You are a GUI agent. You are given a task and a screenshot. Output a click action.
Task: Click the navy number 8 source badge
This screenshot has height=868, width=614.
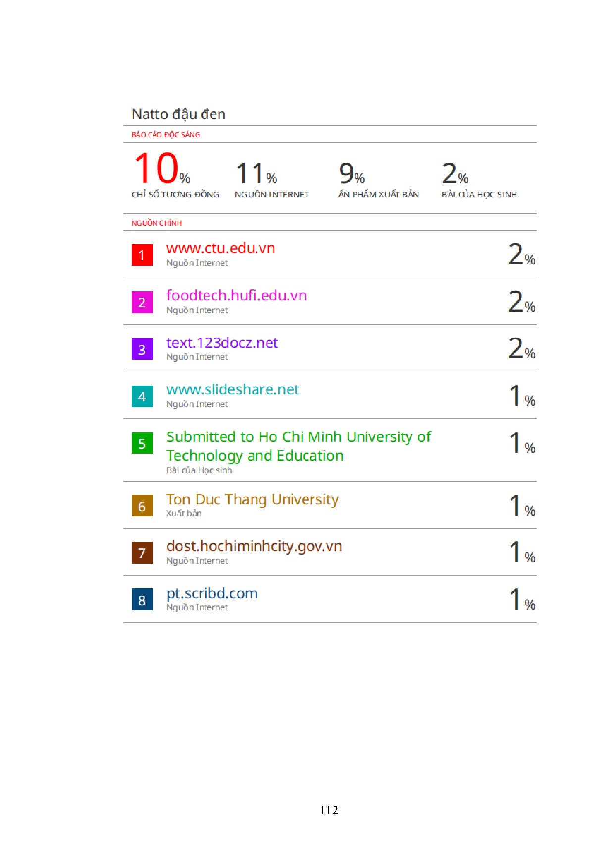pos(142,600)
